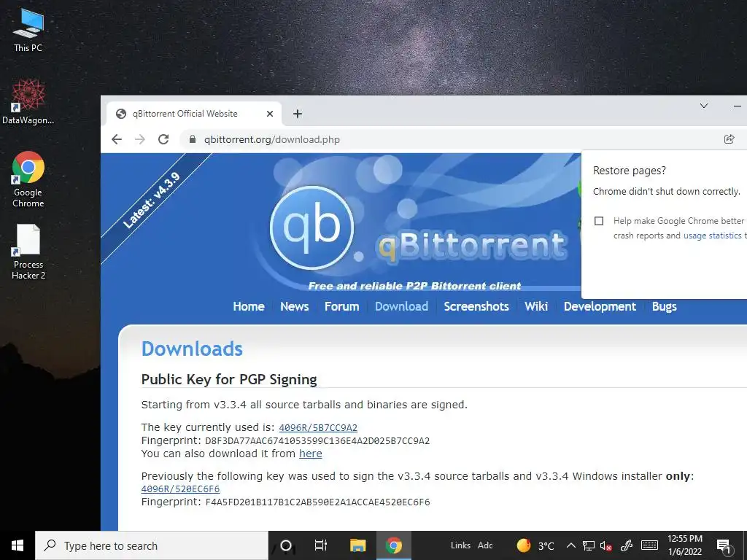Open the Chrome tab search dropdown chevron
This screenshot has height=560, width=747.
pyautogui.click(x=704, y=106)
